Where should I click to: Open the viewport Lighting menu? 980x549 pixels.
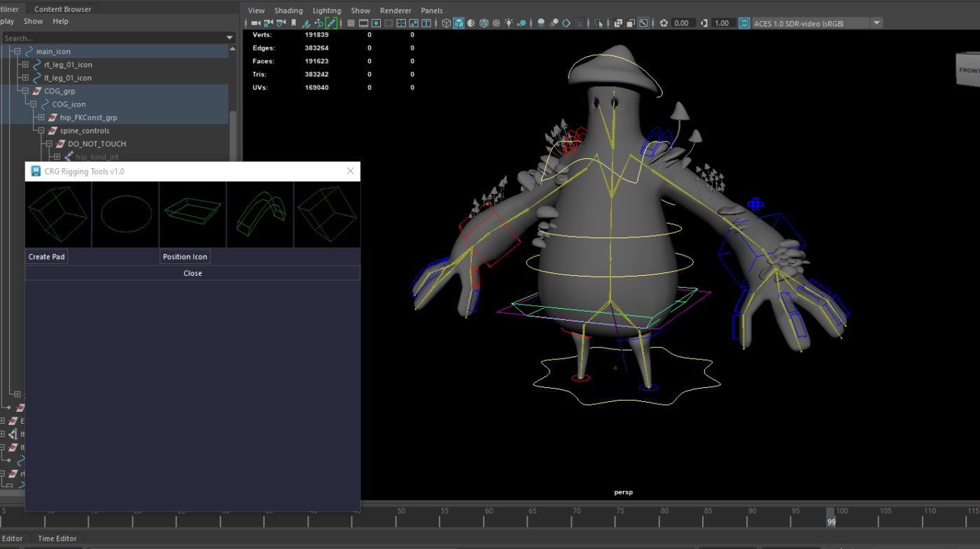[327, 11]
